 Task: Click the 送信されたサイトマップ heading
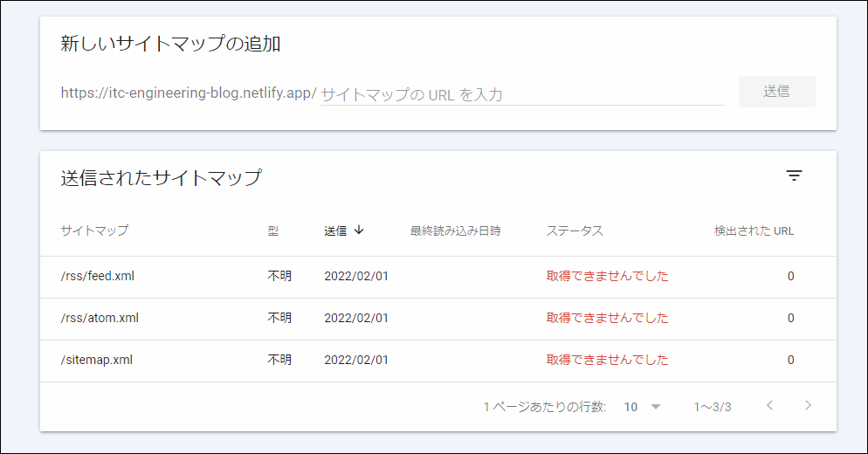(161, 178)
